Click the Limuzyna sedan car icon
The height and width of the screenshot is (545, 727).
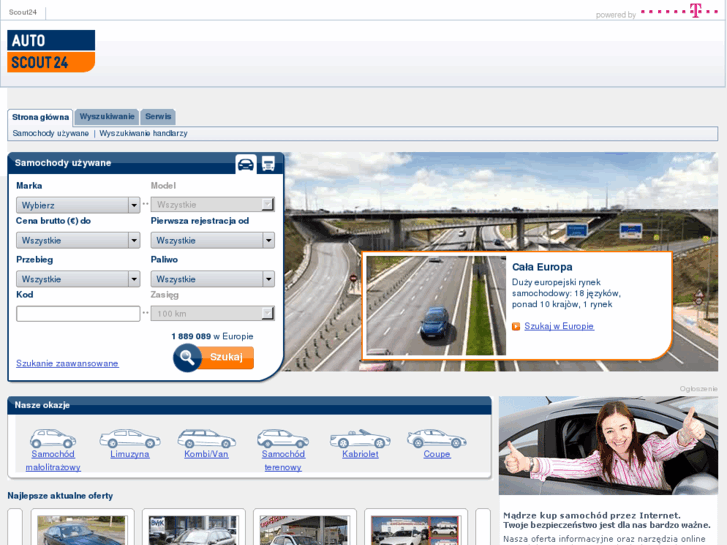130,438
